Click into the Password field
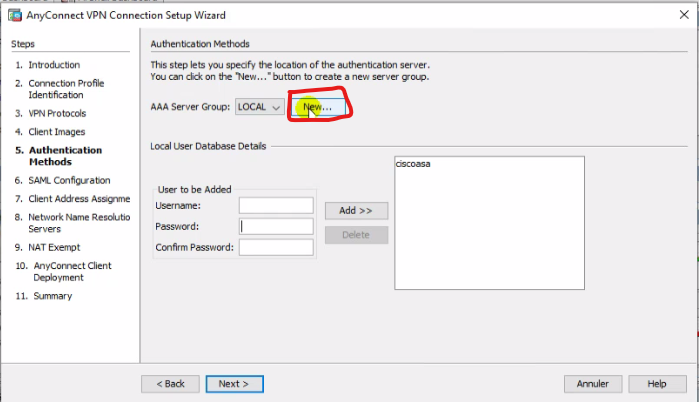Viewport: 699px width, 402px height. 276,226
